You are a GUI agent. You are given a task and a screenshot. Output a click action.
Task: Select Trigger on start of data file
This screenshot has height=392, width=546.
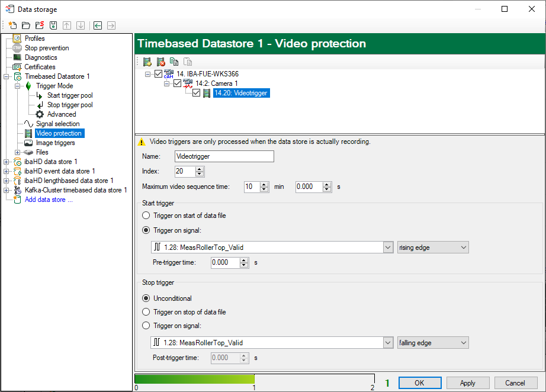pos(146,216)
